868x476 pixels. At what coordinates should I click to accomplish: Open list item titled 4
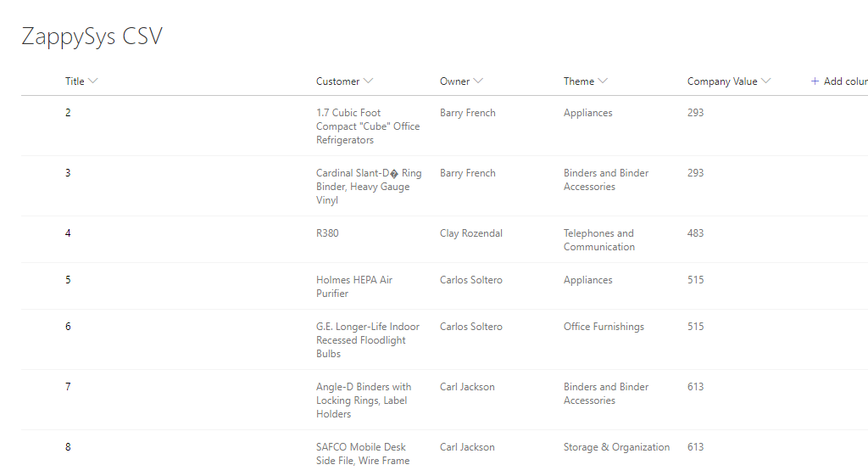click(x=69, y=233)
